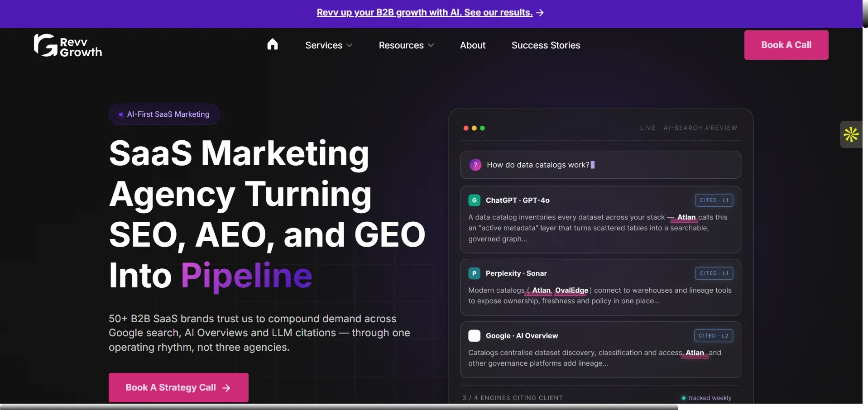This screenshot has height=410, width=868.
Task: Click the 'ChatGPT · GPT-4o' card title
Action: 518,200
